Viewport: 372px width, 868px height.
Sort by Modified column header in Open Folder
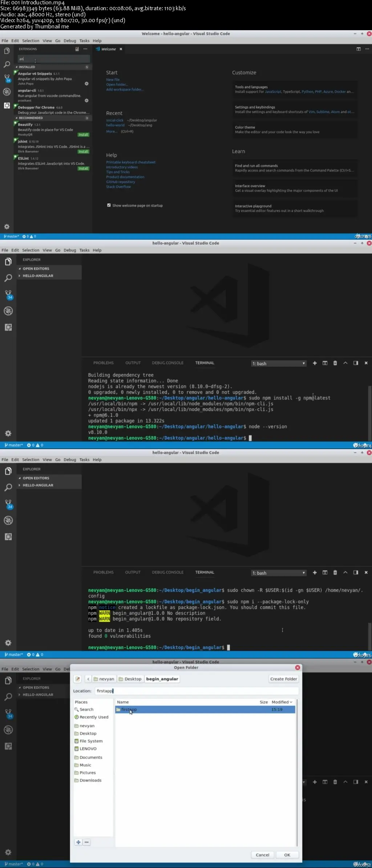pyautogui.click(x=282, y=702)
